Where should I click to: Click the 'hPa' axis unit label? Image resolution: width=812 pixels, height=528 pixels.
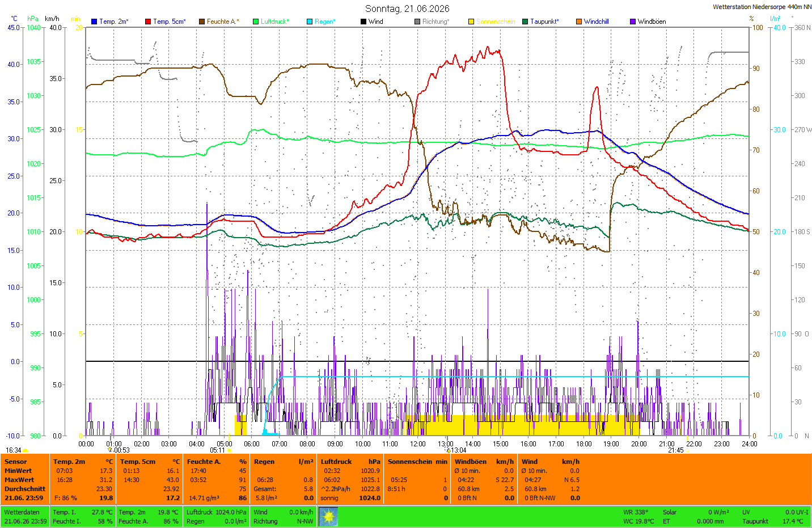[33, 19]
